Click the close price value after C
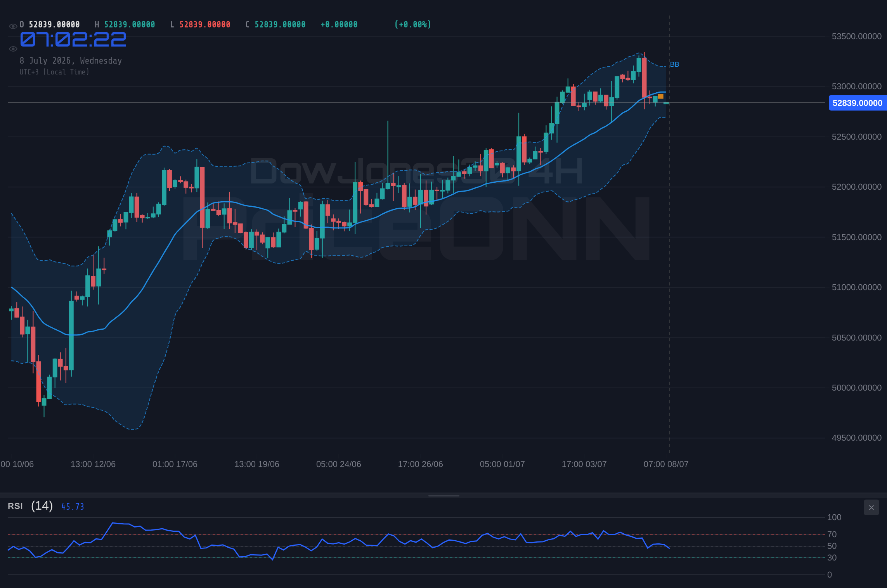The image size is (887, 588). click(x=280, y=24)
